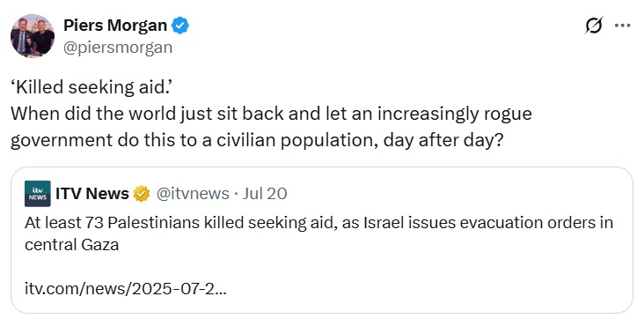Follow the itv.com/news/2025-07-2… link
644x326 pixels.
(x=126, y=288)
